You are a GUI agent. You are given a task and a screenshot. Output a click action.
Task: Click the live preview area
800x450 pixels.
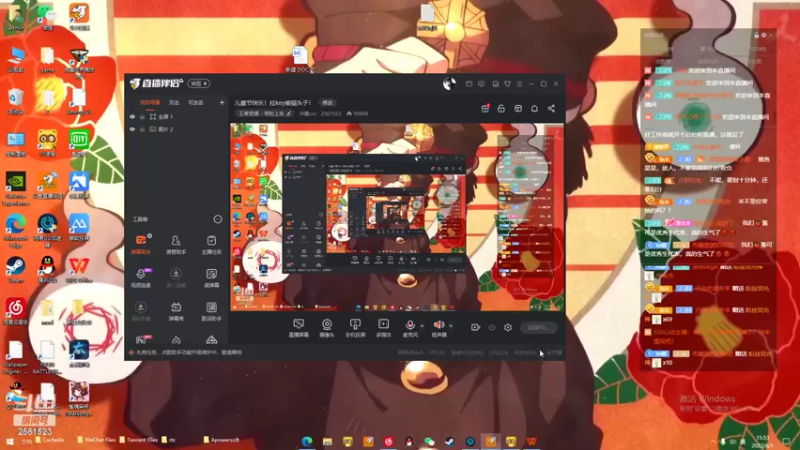tap(397, 217)
